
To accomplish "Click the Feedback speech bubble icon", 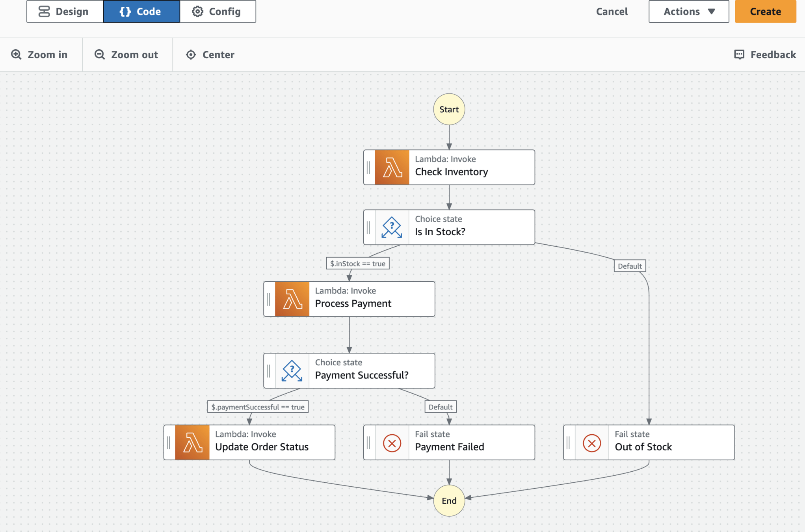I will coord(739,54).
